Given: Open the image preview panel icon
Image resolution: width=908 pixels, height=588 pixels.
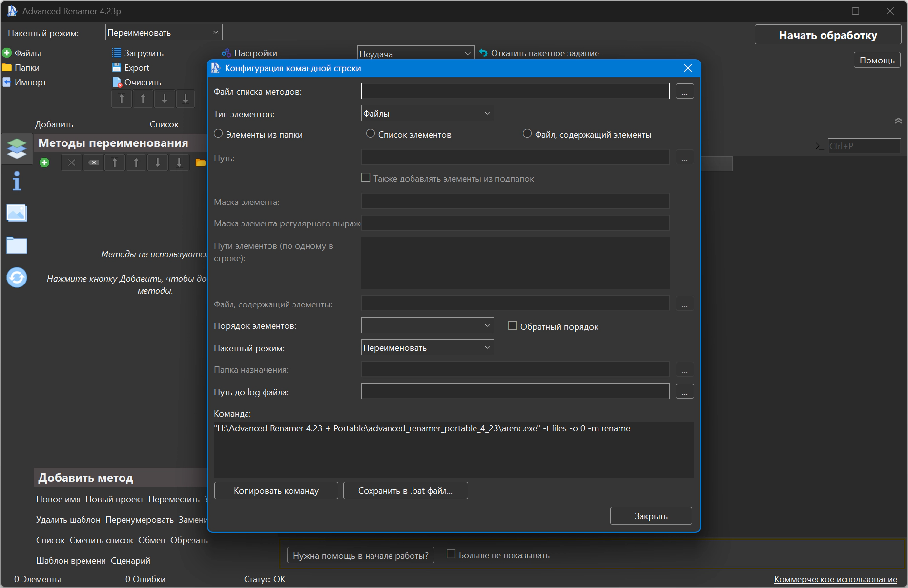Looking at the screenshot, I should coord(17,213).
